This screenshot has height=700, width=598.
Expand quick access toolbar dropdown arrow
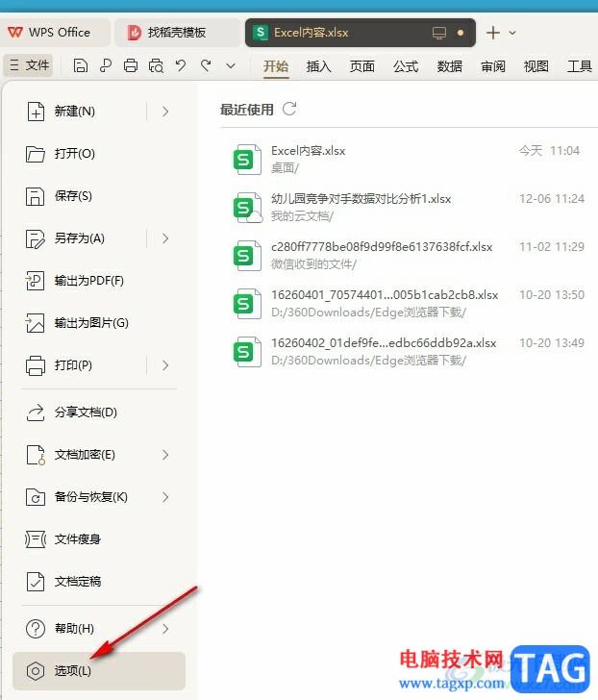click(231, 66)
